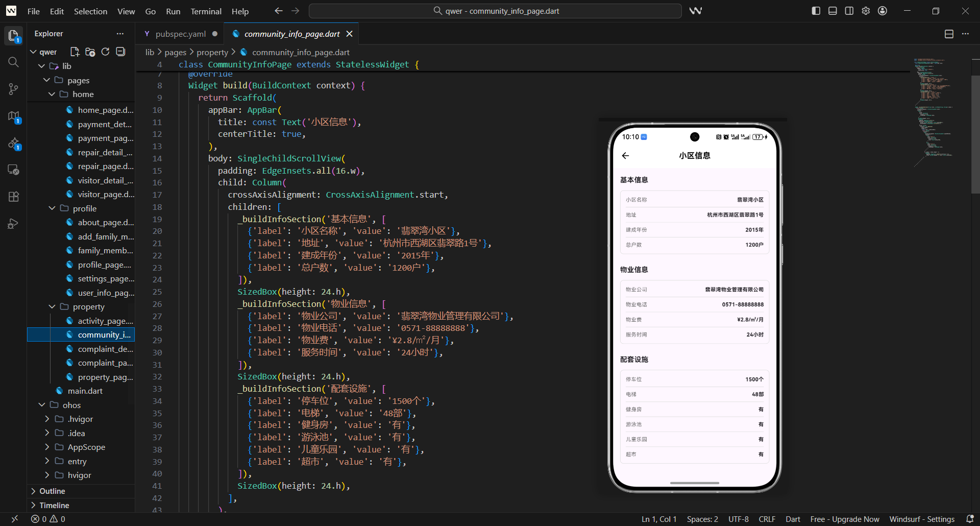Open main.dart in the file tree
The image size is (980, 526).
[x=85, y=391]
